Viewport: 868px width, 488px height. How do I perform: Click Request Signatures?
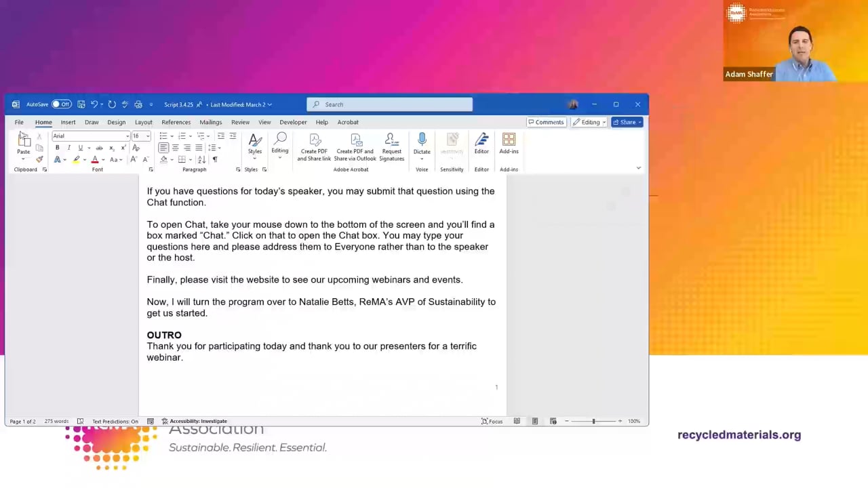pos(391,147)
